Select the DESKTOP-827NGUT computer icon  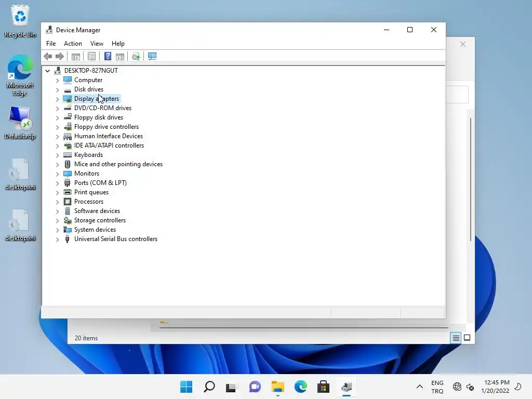pos(58,71)
